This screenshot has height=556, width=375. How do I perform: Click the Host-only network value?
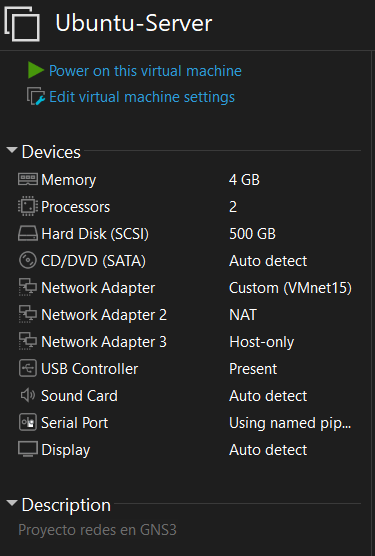click(262, 342)
